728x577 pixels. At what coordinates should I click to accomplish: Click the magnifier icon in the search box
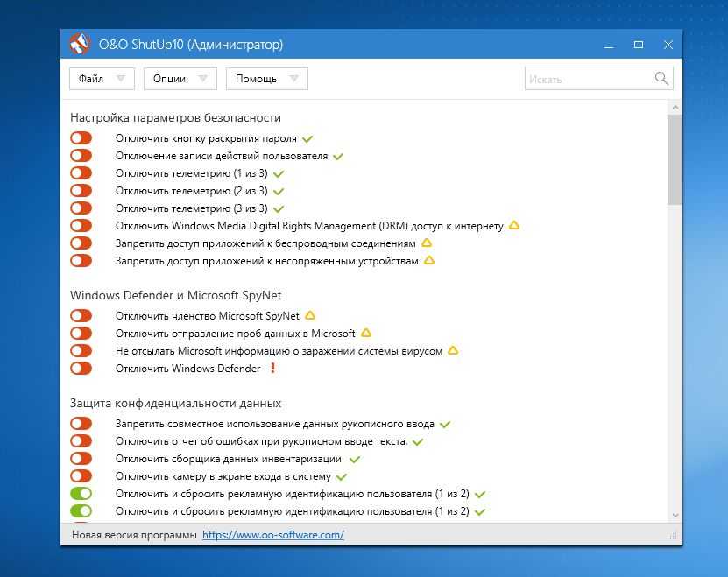coord(661,79)
